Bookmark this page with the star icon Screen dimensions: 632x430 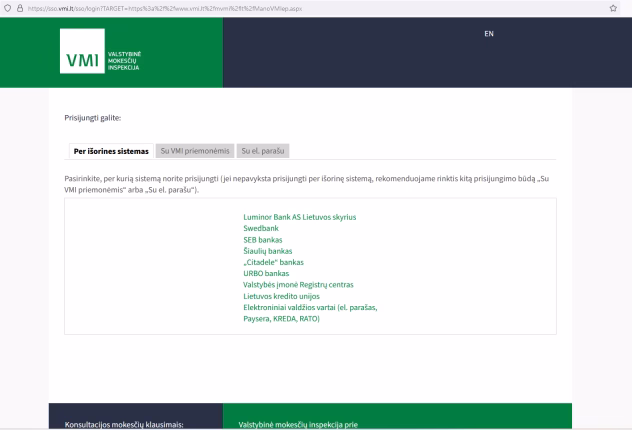[613, 8]
